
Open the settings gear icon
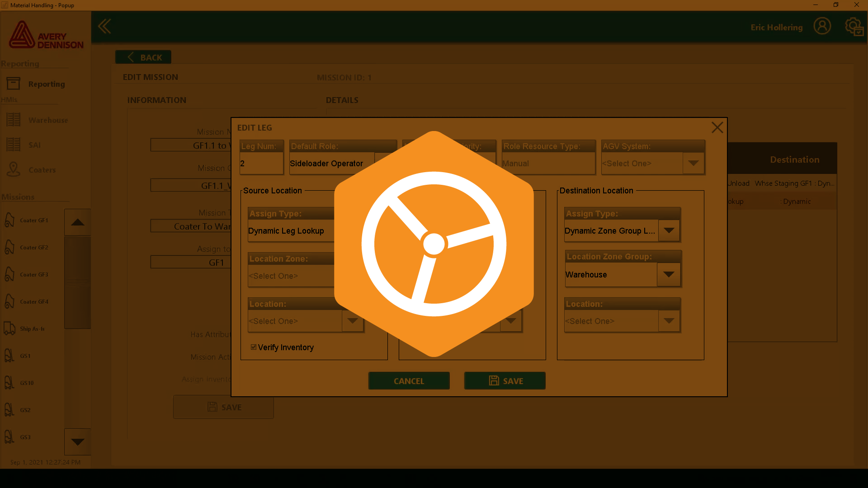(x=854, y=26)
